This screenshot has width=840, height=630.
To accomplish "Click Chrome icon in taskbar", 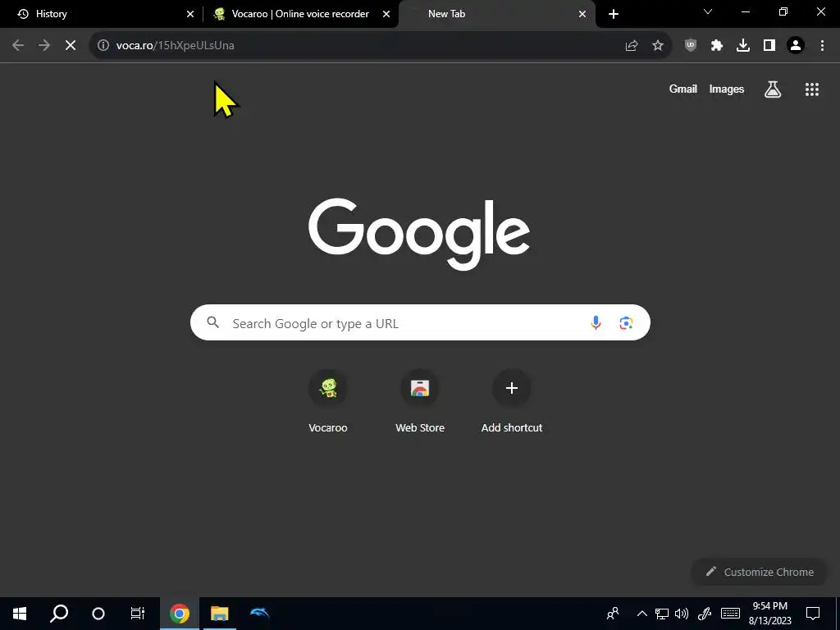I will [180, 614].
